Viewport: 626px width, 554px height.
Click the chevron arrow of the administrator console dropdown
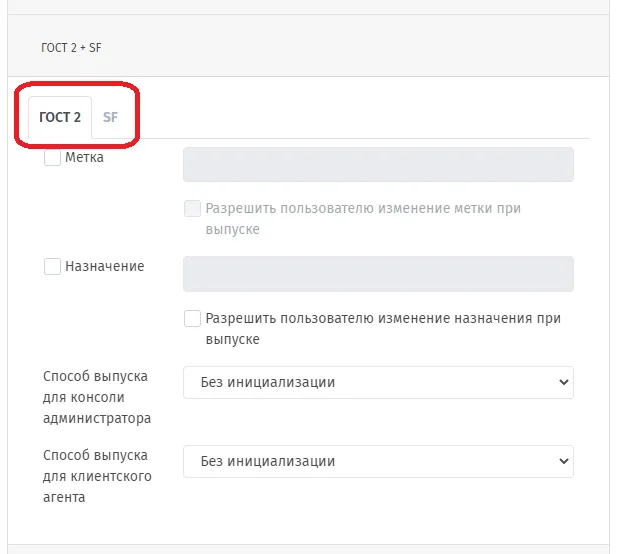pos(563,382)
